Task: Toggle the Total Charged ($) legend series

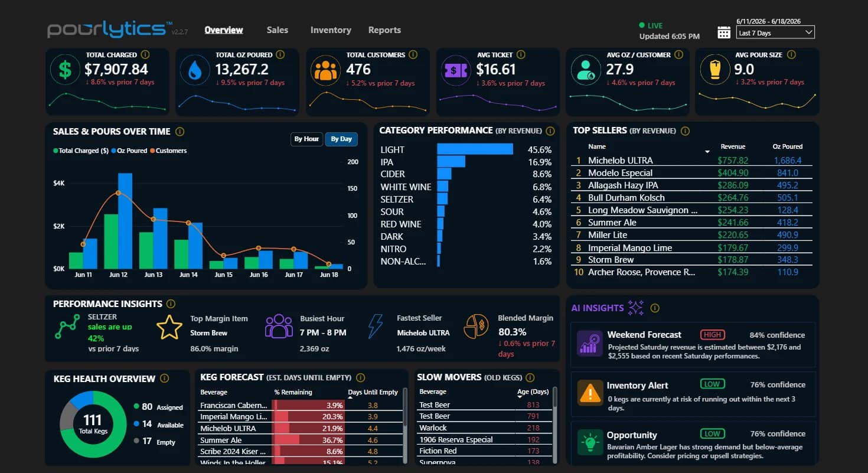Action: point(81,151)
